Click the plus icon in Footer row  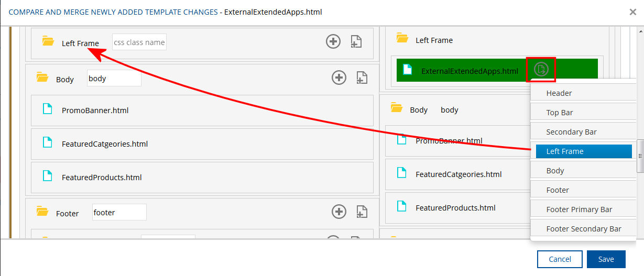click(x=339, y=212)
